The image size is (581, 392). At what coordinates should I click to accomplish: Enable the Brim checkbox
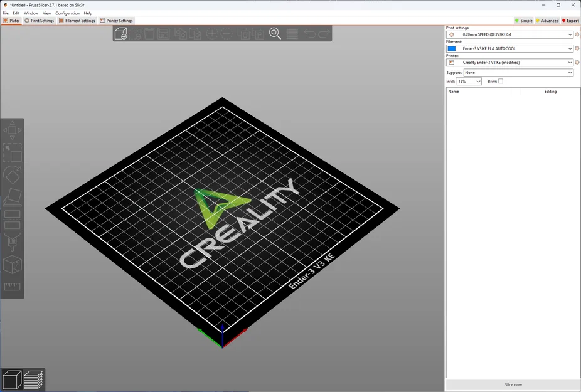[x=500, y=81]
